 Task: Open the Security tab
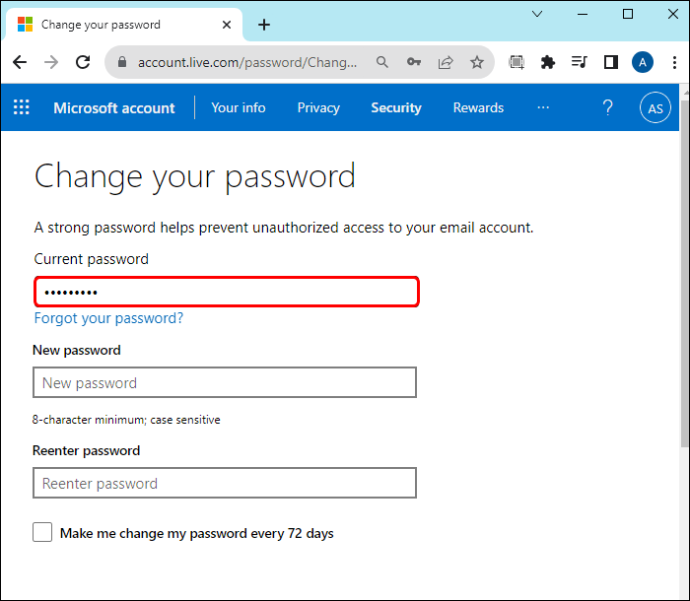[396, 108]
